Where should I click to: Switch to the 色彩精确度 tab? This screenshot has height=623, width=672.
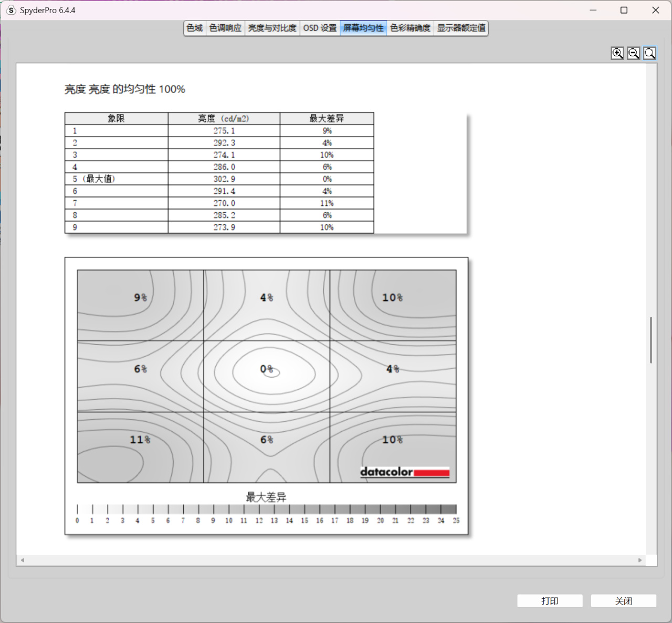410,28
